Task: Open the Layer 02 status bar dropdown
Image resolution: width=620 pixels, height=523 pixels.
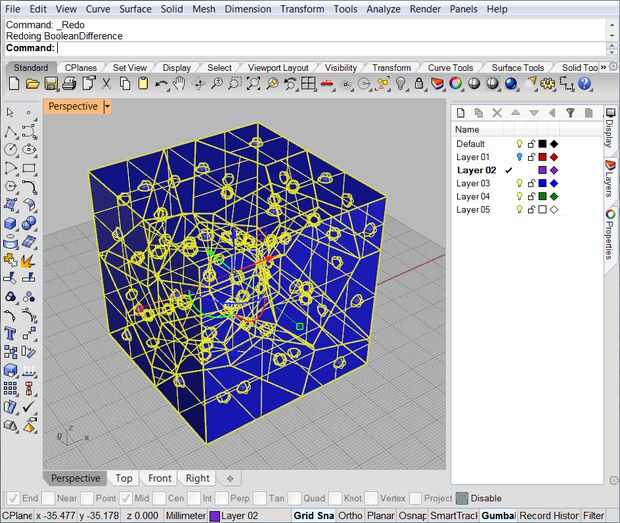Action: (x=239, y=515)
